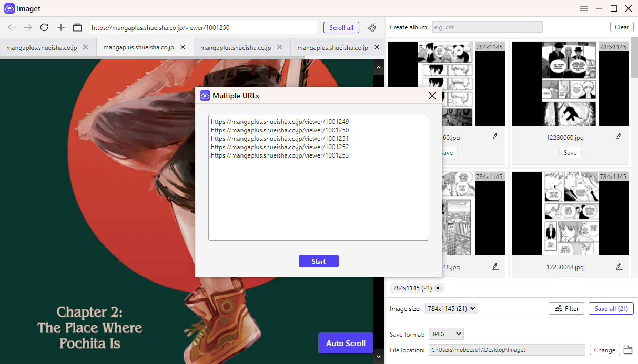Image resolution: width=638 pixels, height=364 pixels.
Task: Click the browser reload icon
Action: 44,27
